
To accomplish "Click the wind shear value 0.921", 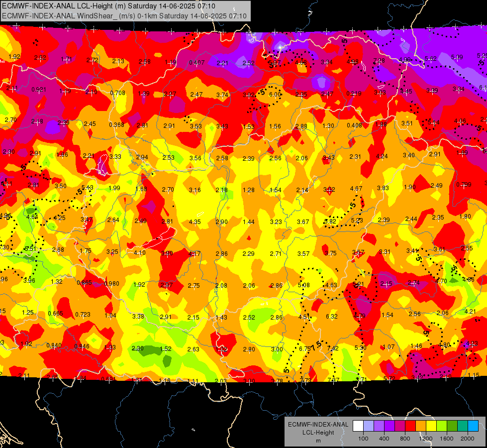I will (x=39, y=90).
